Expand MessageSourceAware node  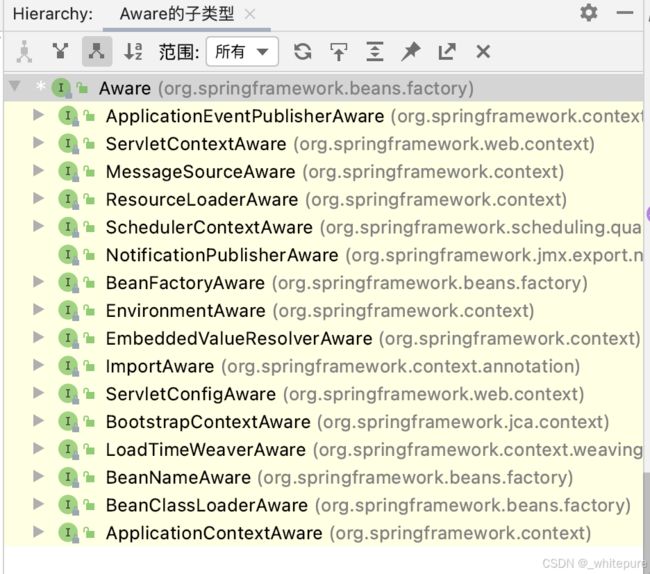tap(39, 170)
